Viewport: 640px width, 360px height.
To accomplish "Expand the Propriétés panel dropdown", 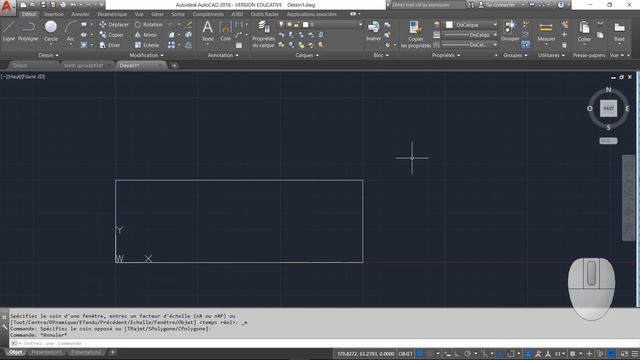I will point(446,55).
